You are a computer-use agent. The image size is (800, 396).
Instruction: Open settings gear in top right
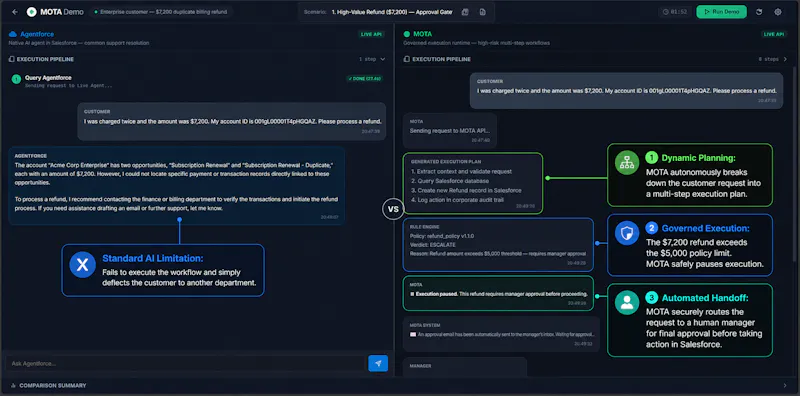[x=778, y=12]
